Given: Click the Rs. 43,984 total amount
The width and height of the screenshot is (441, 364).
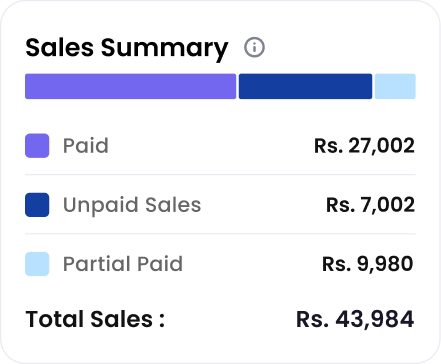Looking at the screenshot, I should pos(355,319).
